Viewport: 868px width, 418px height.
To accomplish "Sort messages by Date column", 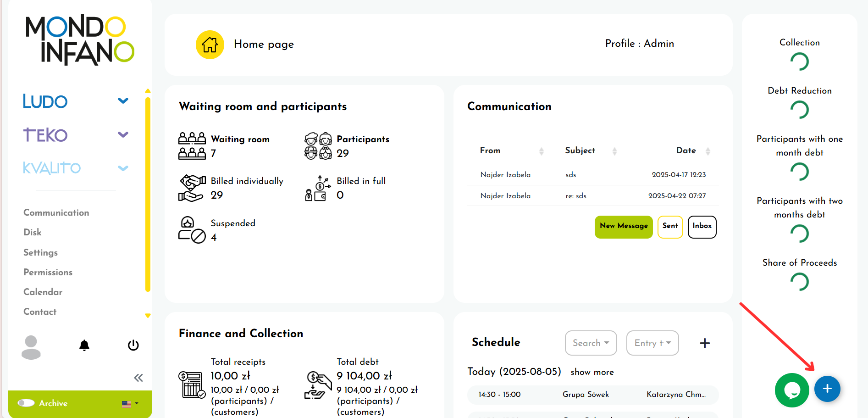I will 708,151.
